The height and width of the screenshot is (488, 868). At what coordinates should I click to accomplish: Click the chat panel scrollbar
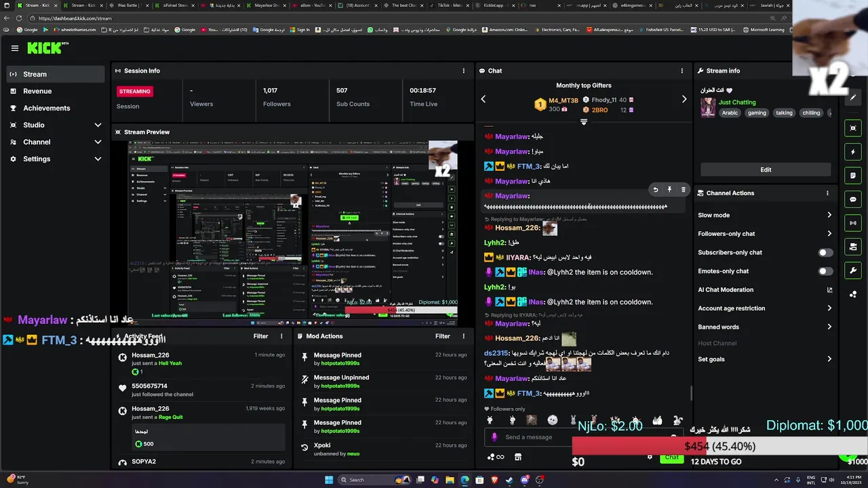coord(691,393)
